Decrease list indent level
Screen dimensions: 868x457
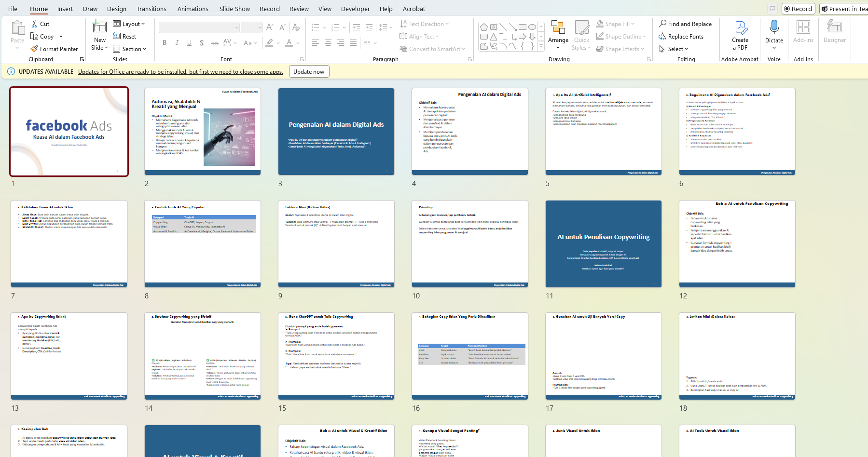357,27
